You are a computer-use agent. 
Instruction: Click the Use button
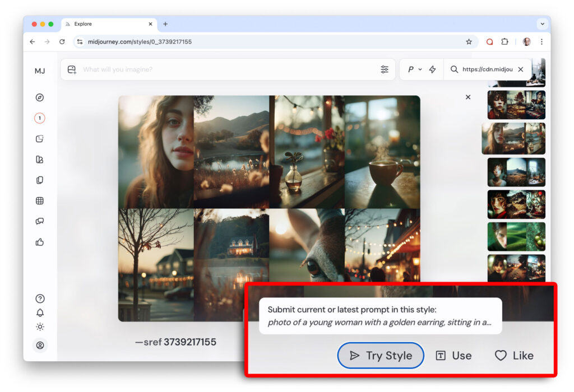[454, 356]
